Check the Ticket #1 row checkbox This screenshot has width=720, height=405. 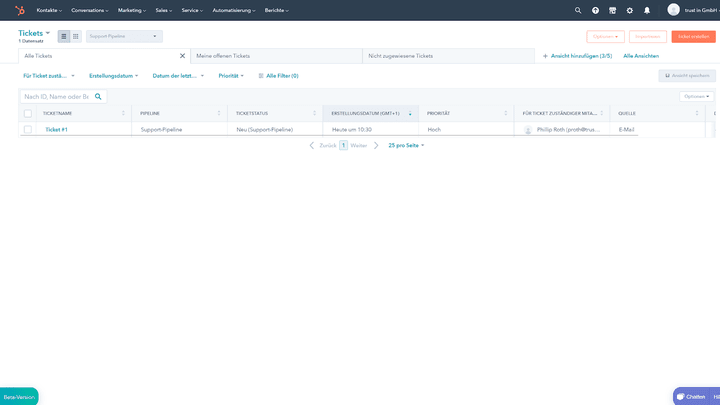pos(28,129)
